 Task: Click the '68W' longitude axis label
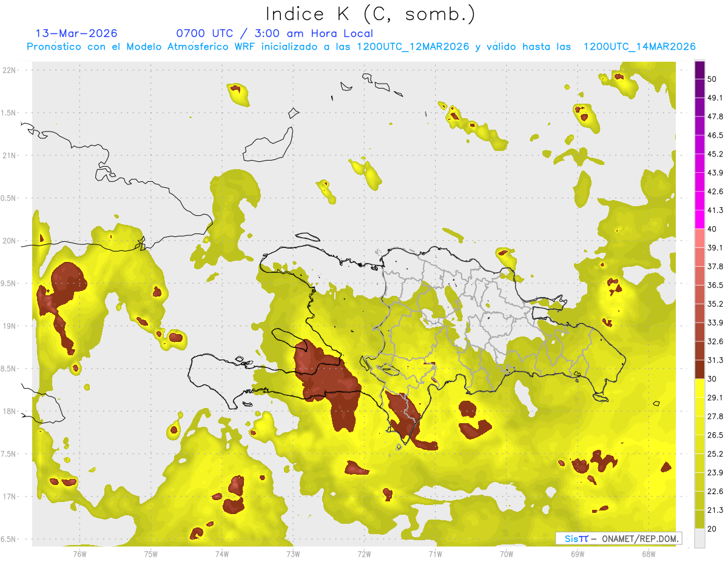pyautogui.click(x=648, y=554)
